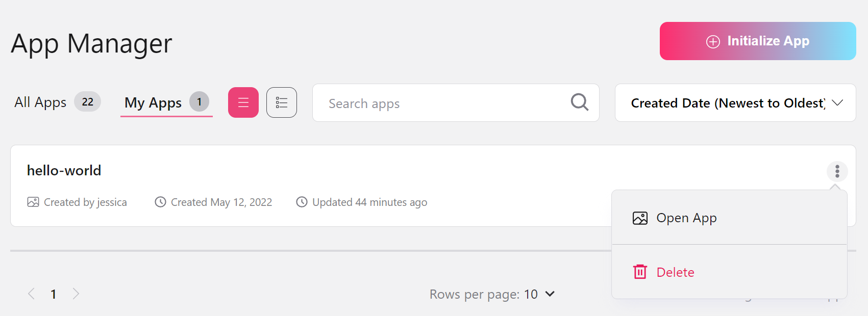The height and width of the screenshot is (316, 868).
Task: Switch to the compact list view toggle
Action: [243, 102]
